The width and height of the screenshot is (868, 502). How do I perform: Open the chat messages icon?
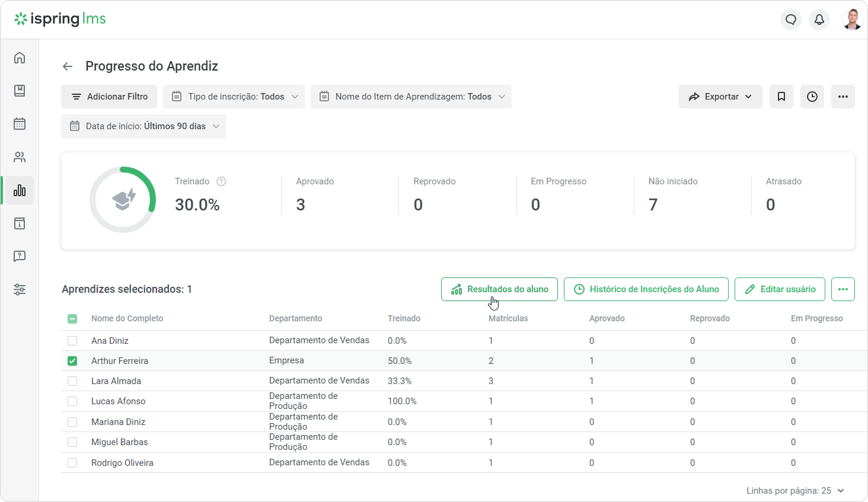pyautogui.click(x=790, y=20)
